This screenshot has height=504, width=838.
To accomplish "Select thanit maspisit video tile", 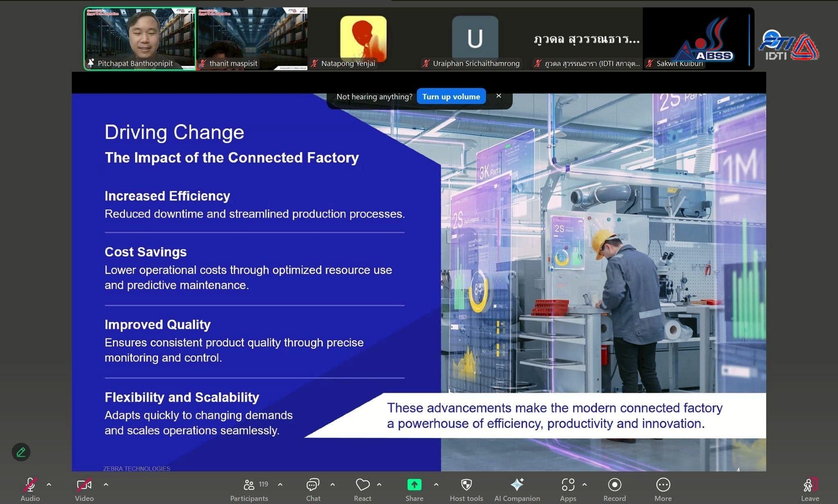I will click(252, 39).
